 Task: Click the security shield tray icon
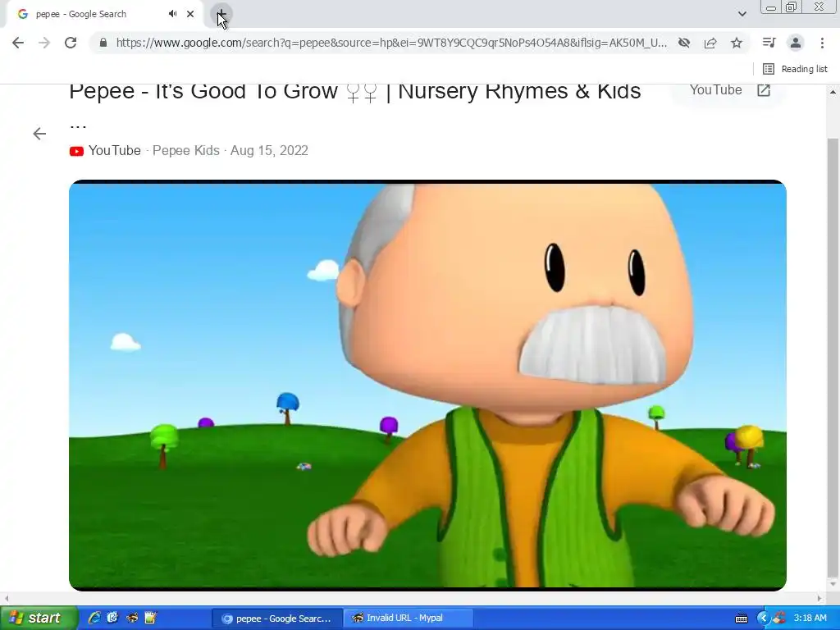tap(779, 619)
